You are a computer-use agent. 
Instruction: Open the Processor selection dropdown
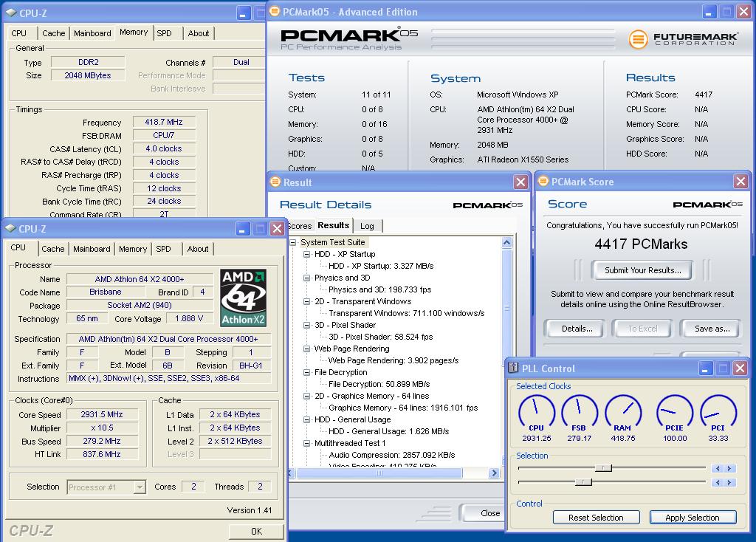pyautogui.click(x=140, y=487)
